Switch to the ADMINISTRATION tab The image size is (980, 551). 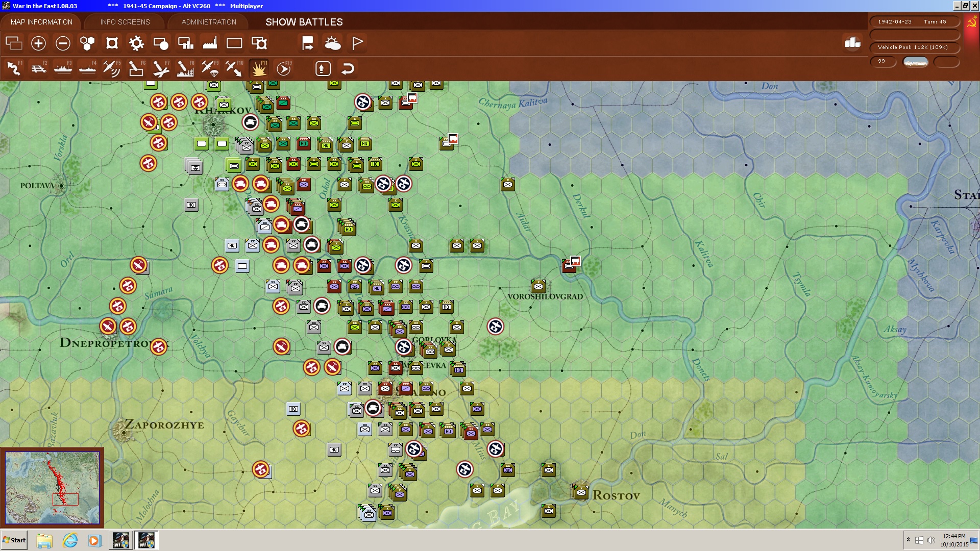(209, 22)
